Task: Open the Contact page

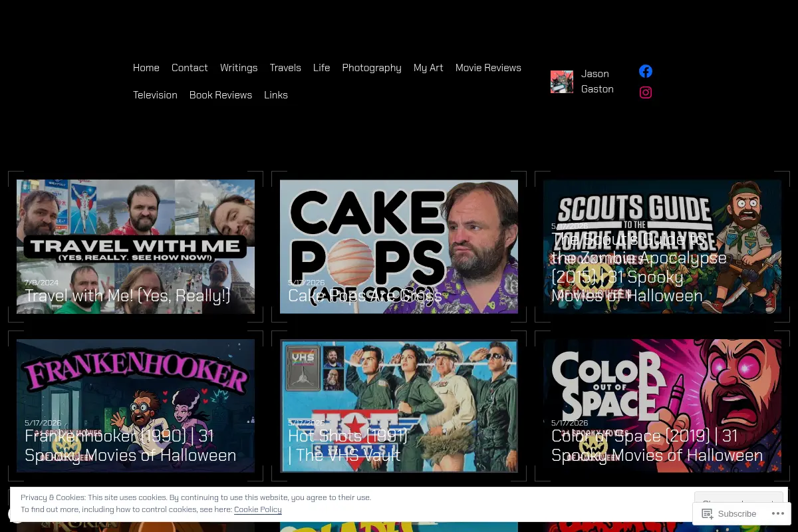Action: tap(190, 68)
